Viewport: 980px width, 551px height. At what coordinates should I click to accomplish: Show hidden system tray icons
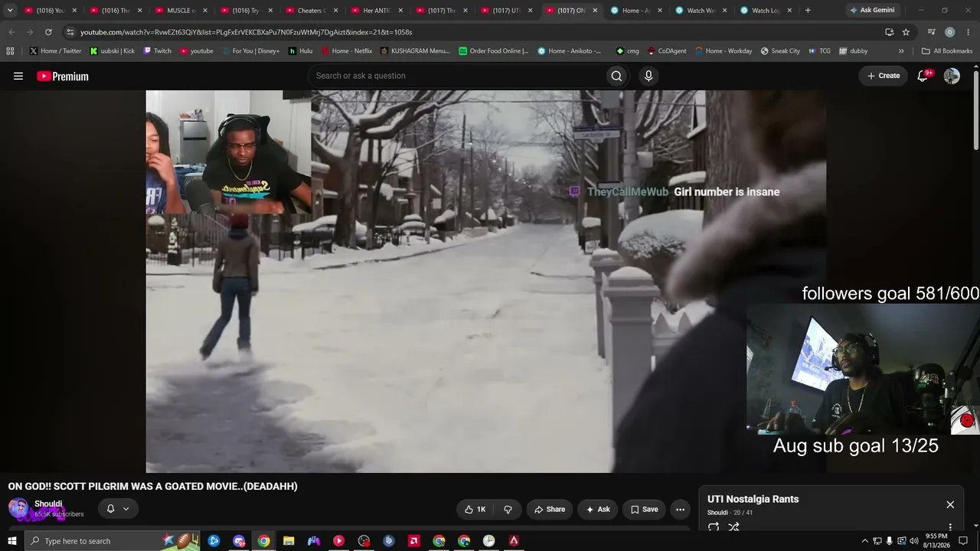[865, 541]
